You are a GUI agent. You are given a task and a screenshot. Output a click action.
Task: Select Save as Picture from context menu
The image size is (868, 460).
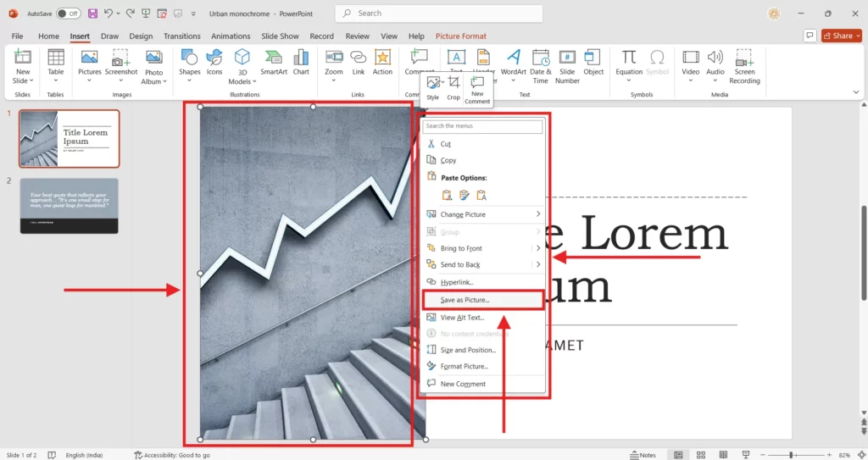[465, 300]
